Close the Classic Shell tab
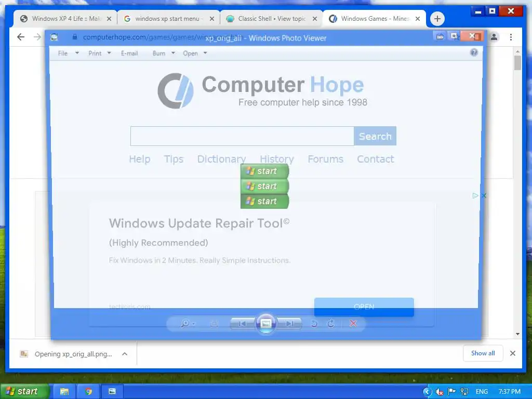The image size is (532, 399). [x=315, y=19]
